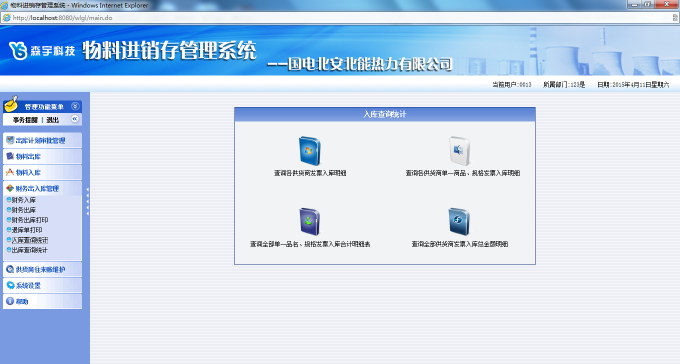
Task: Click the 所属部门 status text
Action: pyautogui.click(x=564, y=85)
